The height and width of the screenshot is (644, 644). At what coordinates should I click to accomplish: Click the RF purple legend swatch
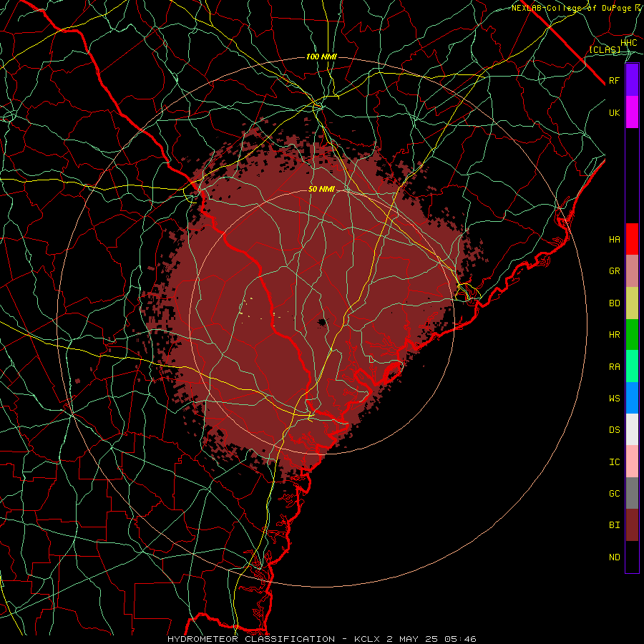click(x=632, y=80)
